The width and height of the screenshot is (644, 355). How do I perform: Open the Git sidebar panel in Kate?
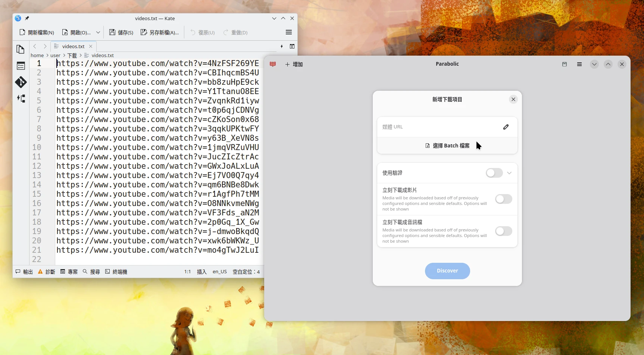tap(21, 82)
